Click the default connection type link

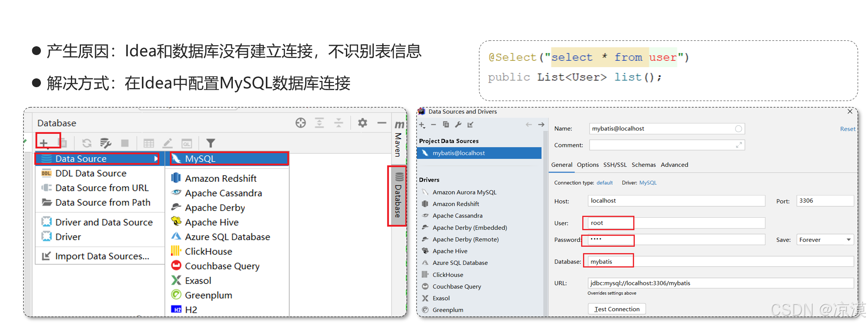pos(604,183)
